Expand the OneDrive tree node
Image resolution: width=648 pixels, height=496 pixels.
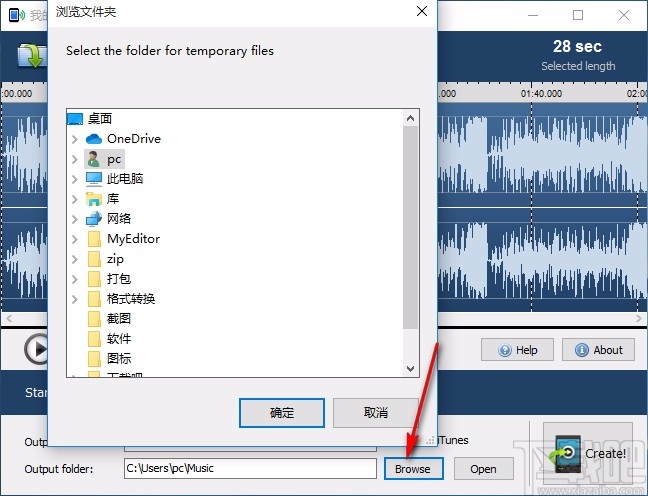(x=75, y=139)
